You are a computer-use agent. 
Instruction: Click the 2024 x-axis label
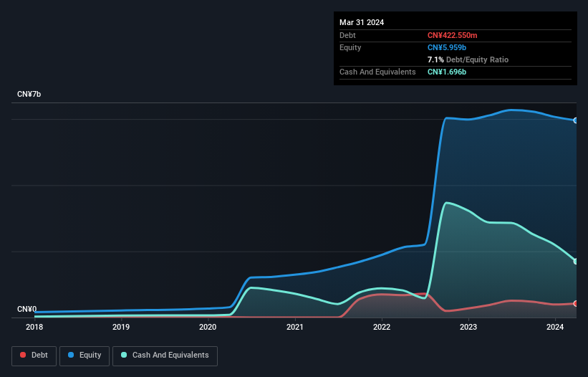tap(555, 327)
